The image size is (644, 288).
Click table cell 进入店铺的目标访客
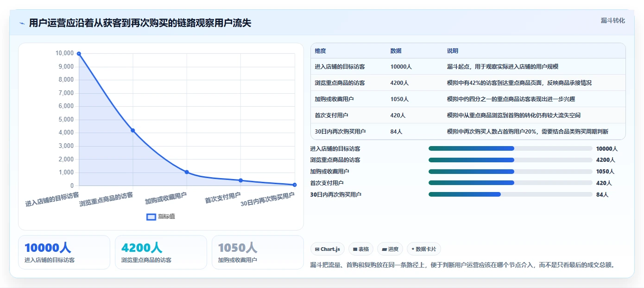340,67
